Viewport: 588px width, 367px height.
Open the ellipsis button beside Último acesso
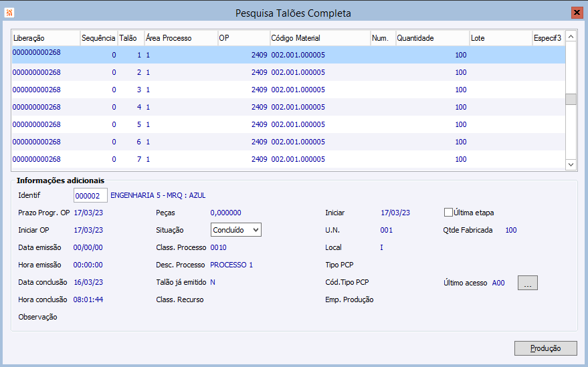(528, 283)
